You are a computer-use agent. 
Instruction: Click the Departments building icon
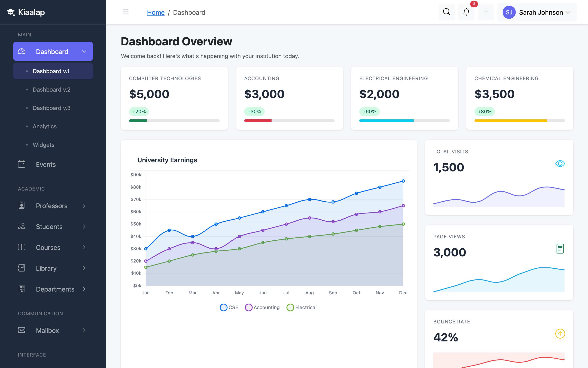click(x=22, y=289)
